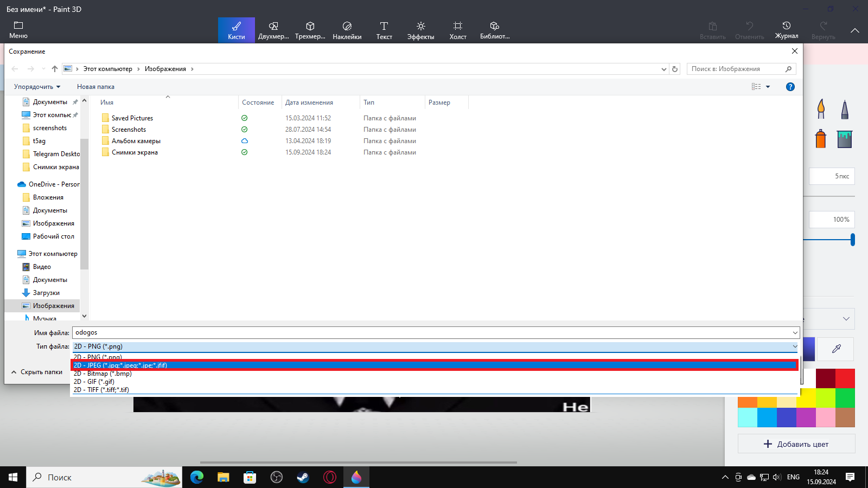
Task: Click the Добавить цвет button
Action: (796, 444)
